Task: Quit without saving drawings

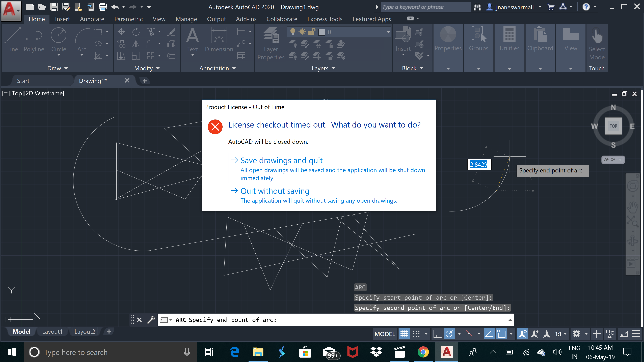Action: (275, 191)
